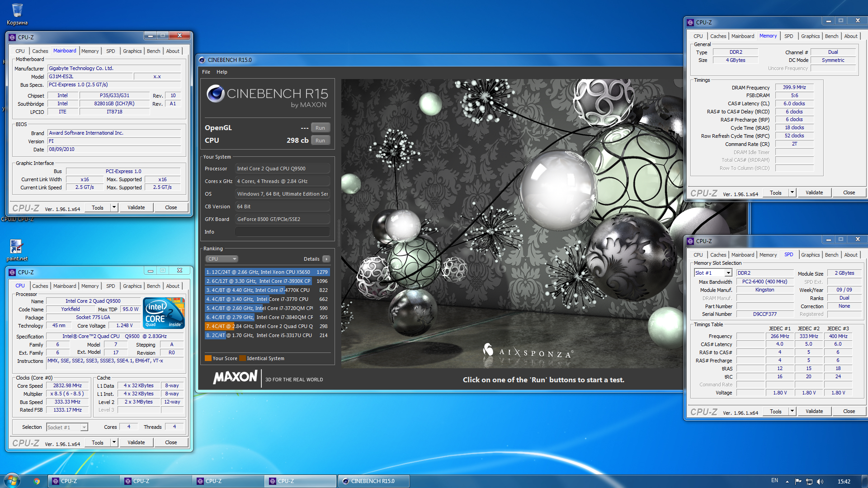Click the Identical System legend swatch
Screen dimensions: 868x488
coord(243,358)
